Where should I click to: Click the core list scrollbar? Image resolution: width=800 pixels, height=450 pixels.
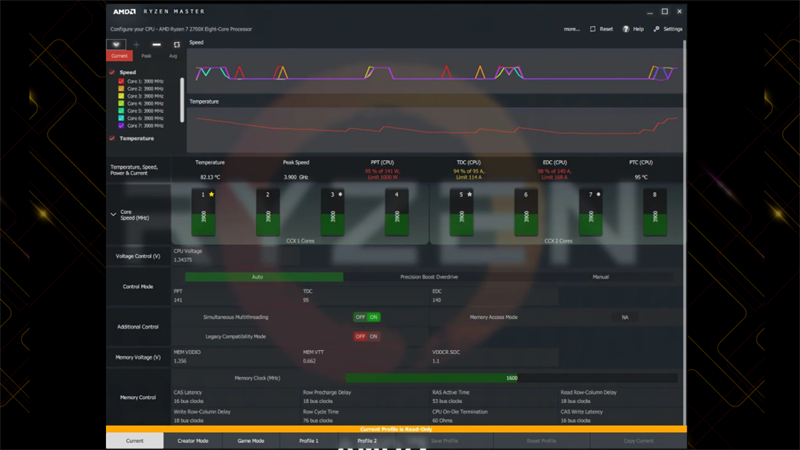(x=182, y=100)
